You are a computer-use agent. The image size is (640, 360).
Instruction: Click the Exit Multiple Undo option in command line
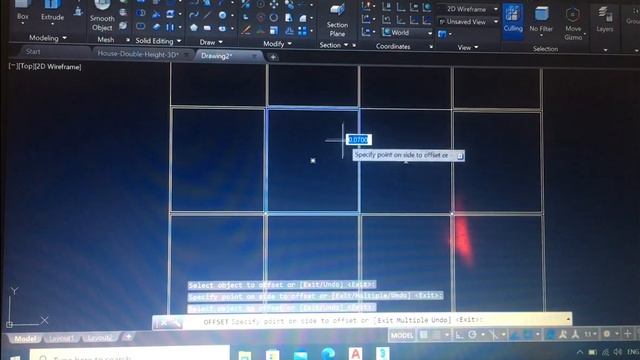click(413, 320)
